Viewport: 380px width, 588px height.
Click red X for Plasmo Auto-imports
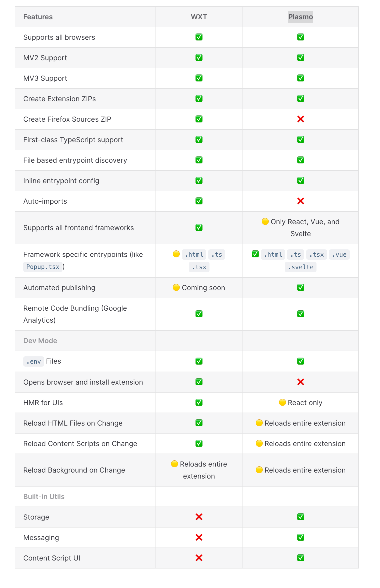(x=300, y=201)
